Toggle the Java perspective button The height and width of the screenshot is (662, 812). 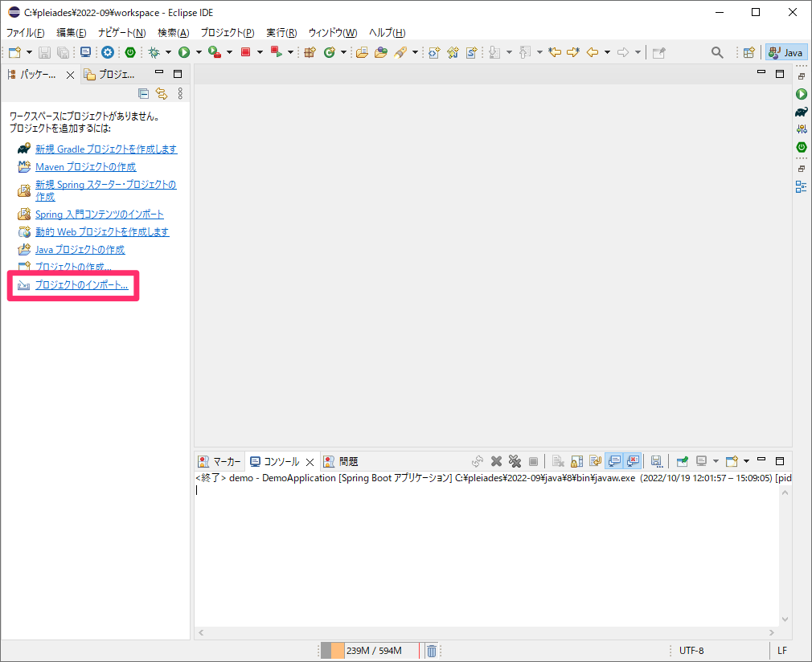point(785,52)
